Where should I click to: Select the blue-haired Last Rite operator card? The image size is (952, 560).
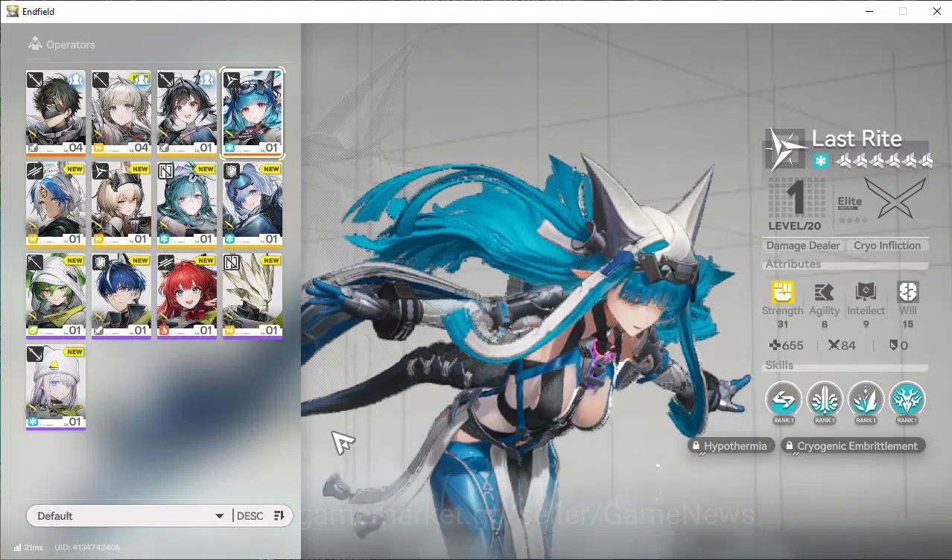(253, 112)
